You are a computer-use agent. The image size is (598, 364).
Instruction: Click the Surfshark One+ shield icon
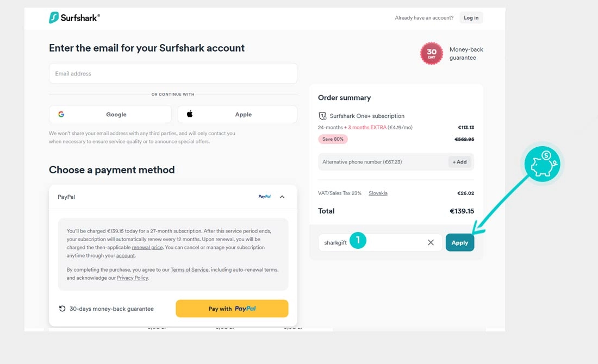322,116
